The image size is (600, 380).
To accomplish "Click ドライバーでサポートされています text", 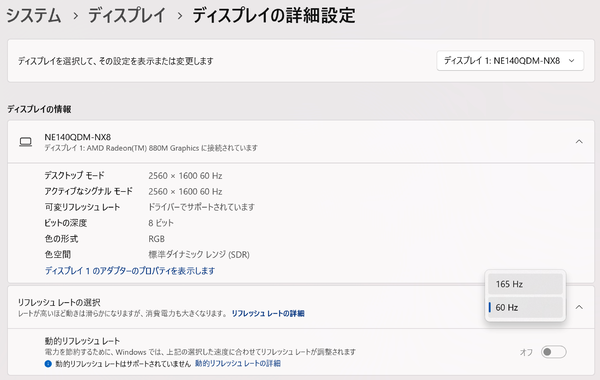I will [x=201, y=207].
